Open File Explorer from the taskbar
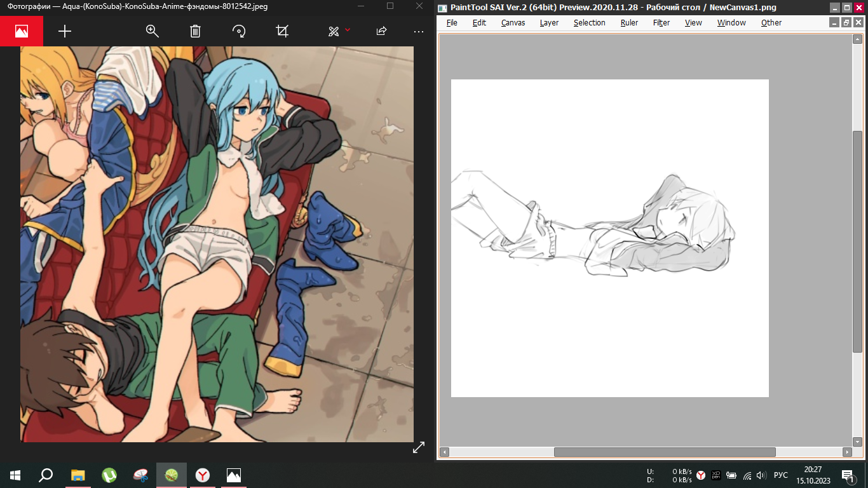This screenshot has height=488, width=868. [x=78, y=475]
